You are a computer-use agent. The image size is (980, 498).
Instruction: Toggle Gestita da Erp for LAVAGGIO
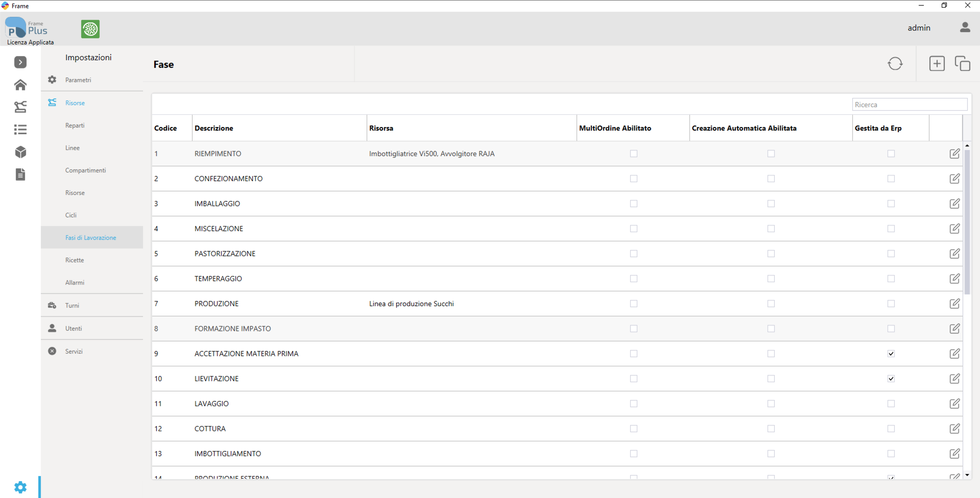coord(891,404)
